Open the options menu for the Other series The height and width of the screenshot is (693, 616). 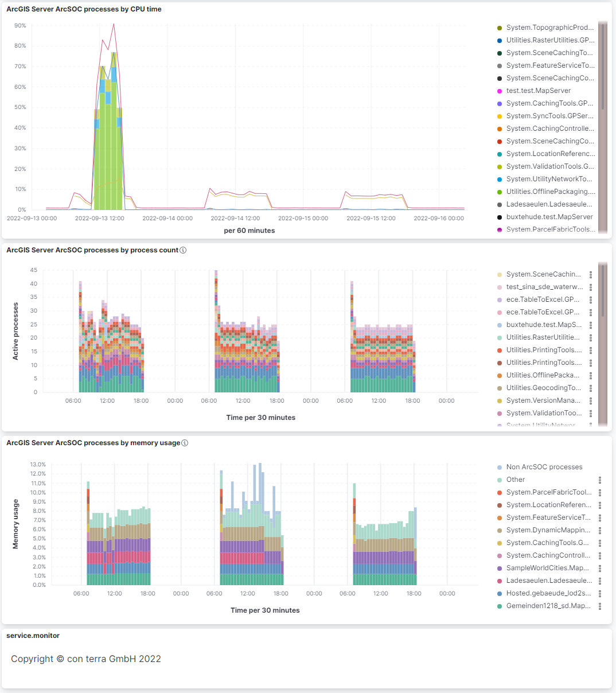[601, 480]
